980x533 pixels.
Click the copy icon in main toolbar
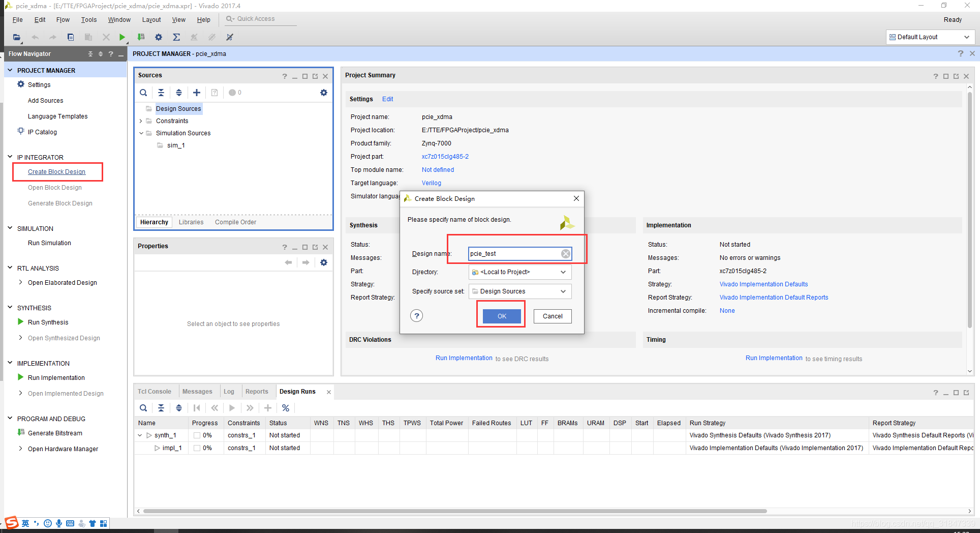tap(71, 37)
